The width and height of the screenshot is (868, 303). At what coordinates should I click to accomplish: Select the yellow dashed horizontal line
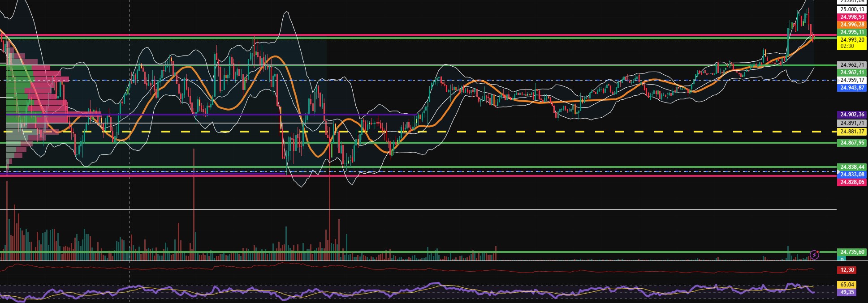click(538, 132)
